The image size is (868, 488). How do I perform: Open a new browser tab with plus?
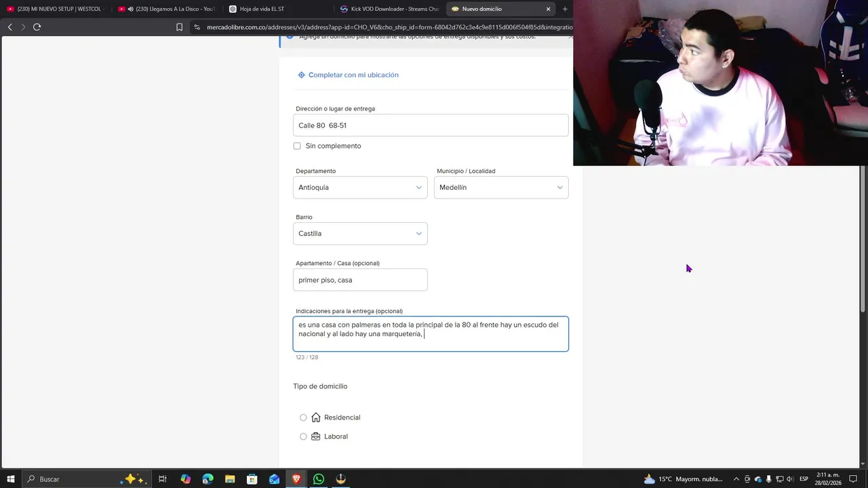(565, 9)
